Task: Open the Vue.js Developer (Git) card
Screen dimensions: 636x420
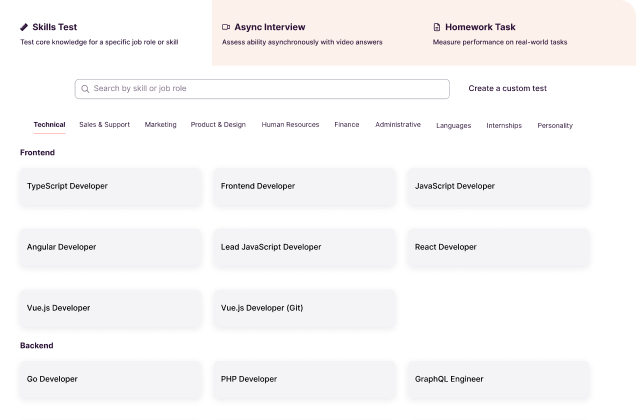Action: pyautogui.click(x=304, y=308)
